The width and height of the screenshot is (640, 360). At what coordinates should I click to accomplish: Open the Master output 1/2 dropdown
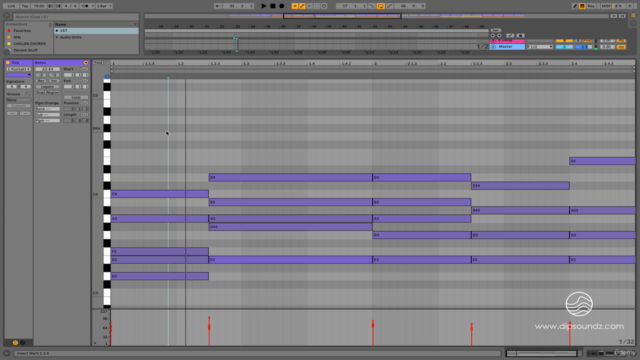click(540, 47)
